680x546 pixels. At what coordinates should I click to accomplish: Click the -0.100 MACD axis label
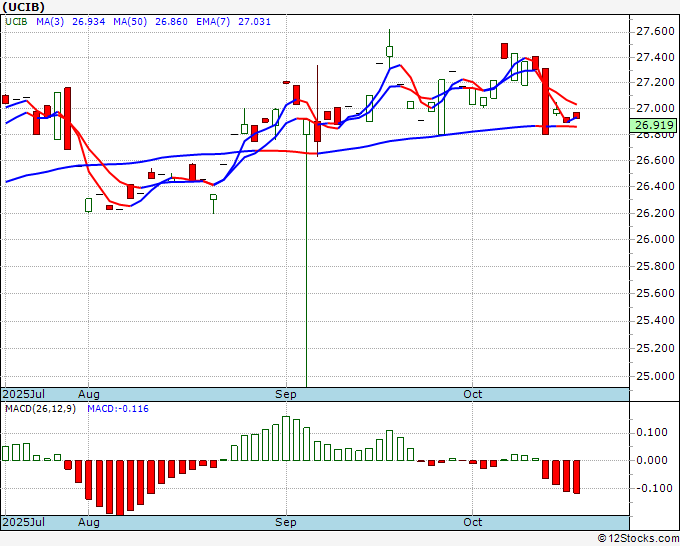[x=652, y=488]
